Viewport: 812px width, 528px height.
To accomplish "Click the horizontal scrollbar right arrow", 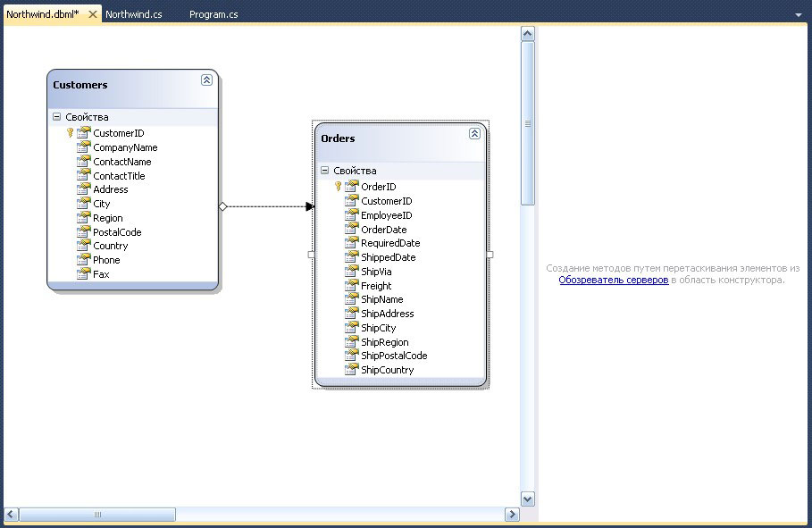I will [512, 515].
